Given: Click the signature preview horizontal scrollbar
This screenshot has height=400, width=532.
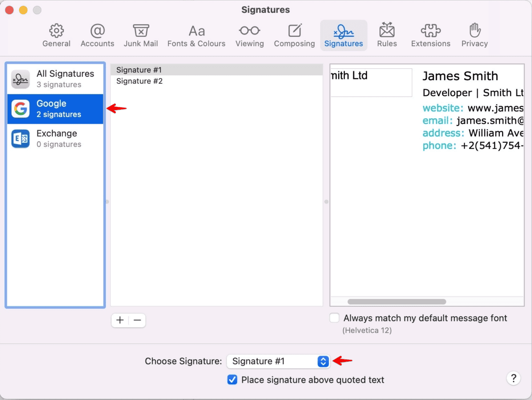Looking at the screenshot, I should [x=397, y=302].
